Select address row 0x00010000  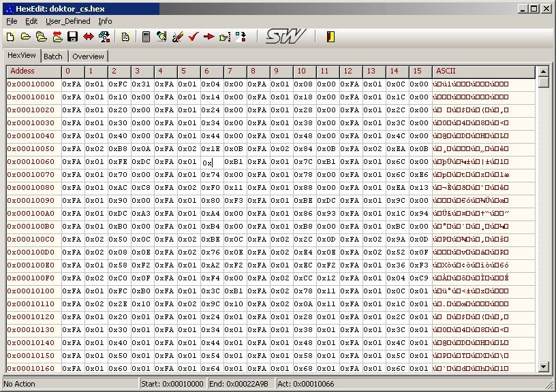pyautogui.click(x=31, y=84)
